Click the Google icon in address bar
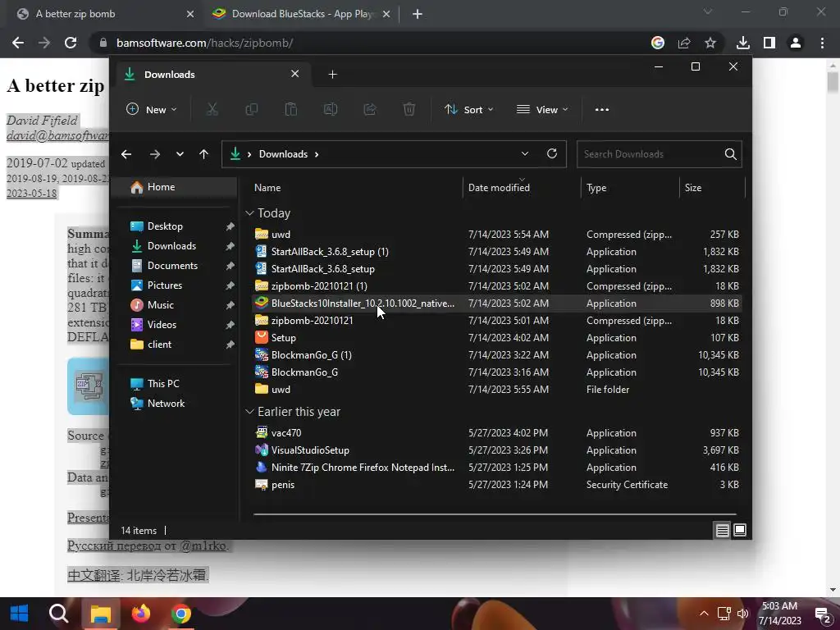The image size is (840, 630). click(658, 43)
